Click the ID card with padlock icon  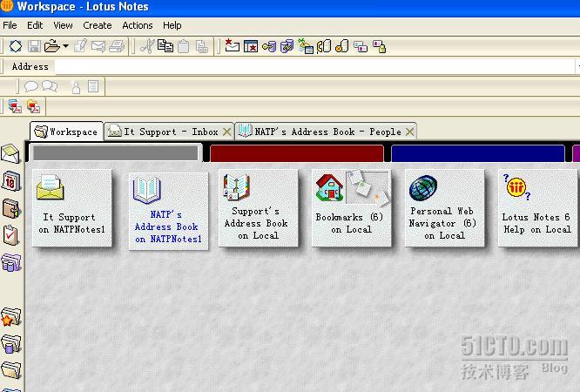tap(379, 47)
